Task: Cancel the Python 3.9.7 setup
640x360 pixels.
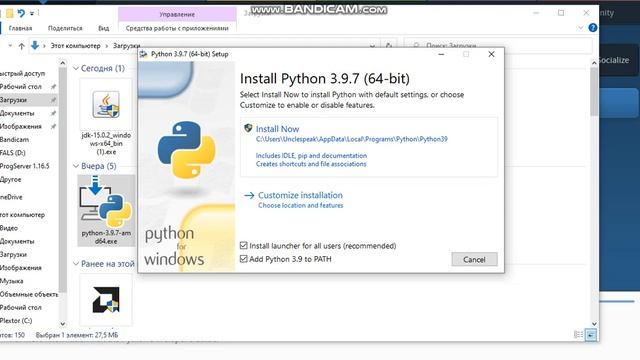Action: (474, 259)
